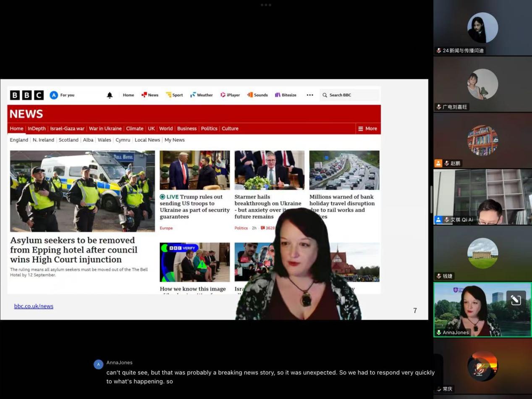Click the Search BBC field
The height and width of the screenshot is (399, 532).
(x=349, y=95)
